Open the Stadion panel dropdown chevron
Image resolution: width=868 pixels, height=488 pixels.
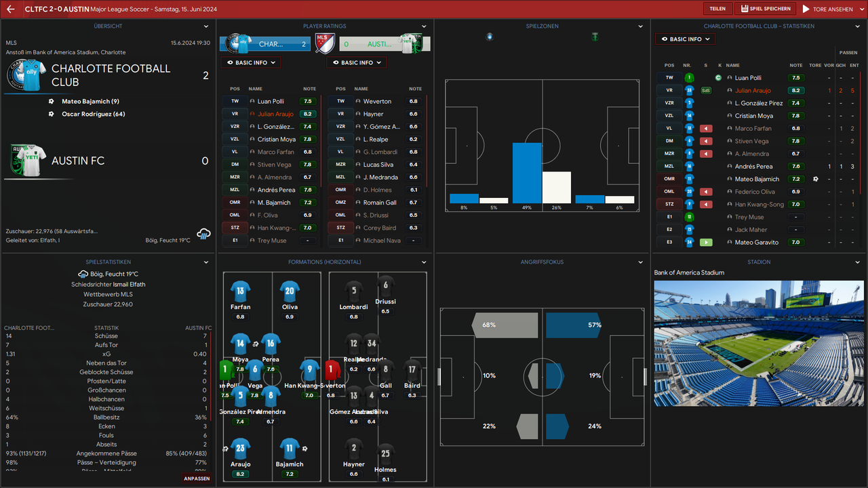858,262
